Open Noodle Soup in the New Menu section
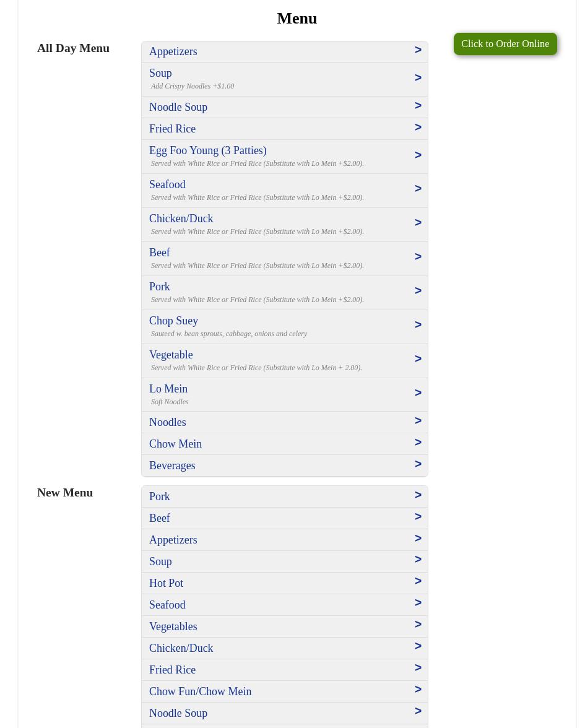This screenshot has height=728, width=585. coord(178,713)
